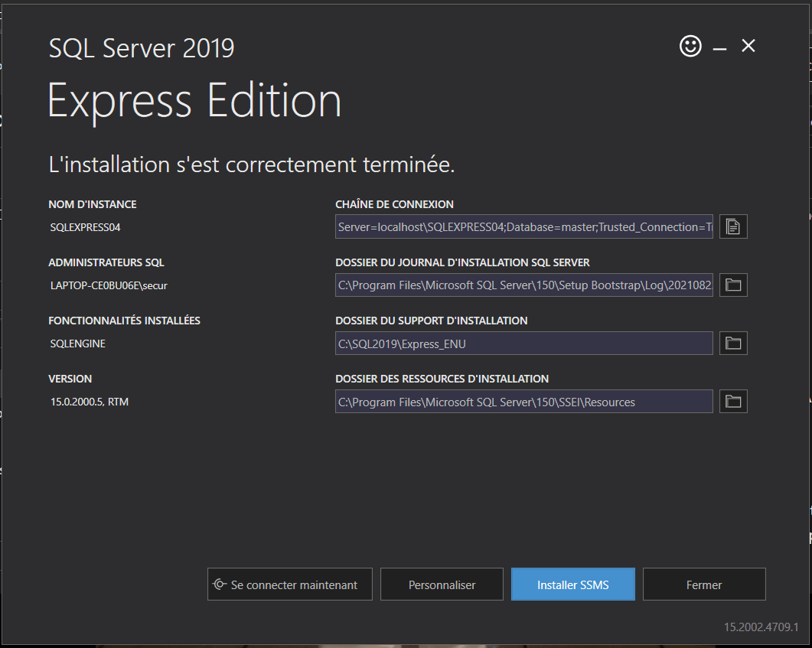Click the Installer SSMS button
The image size is (812, 648).
[x=572, y=585]
